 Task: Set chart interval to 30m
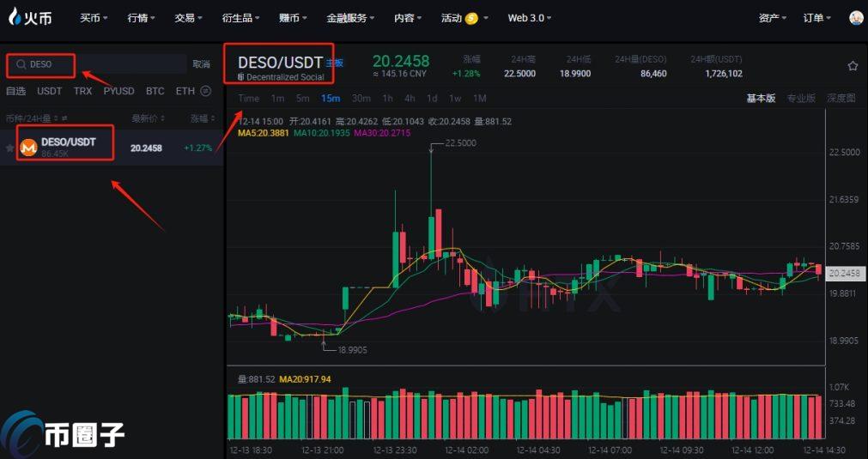click(361, 99)
